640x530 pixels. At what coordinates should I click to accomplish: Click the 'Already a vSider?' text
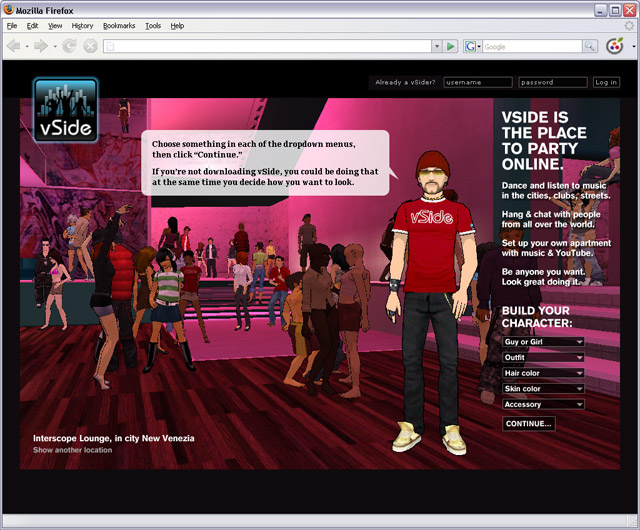coord(405,82)
